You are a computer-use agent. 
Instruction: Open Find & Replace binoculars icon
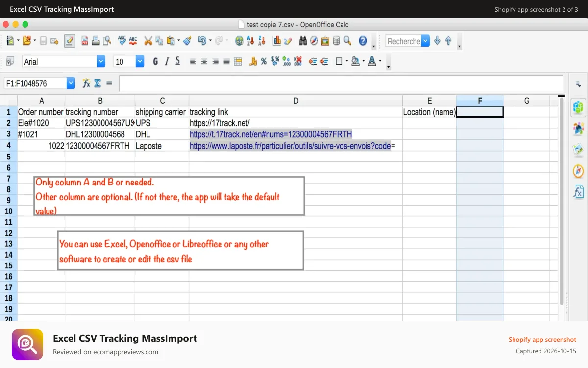pos(303,41)
